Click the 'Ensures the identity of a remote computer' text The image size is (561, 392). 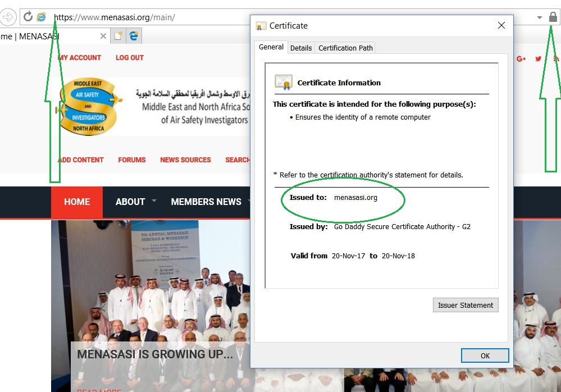click(x=363, y=117)
